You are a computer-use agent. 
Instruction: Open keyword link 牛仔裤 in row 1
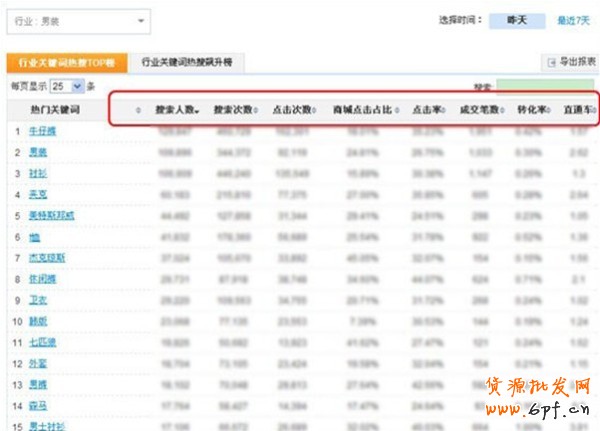coord(41,131)
